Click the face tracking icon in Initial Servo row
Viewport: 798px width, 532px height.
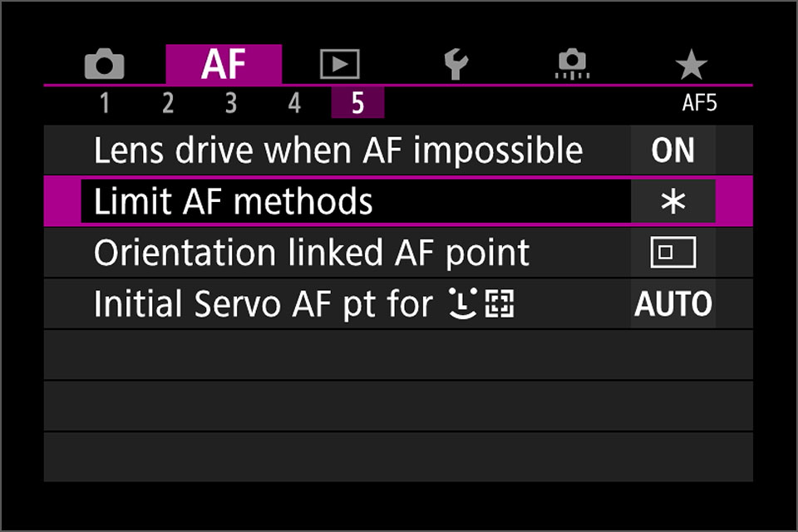[463, 303]
